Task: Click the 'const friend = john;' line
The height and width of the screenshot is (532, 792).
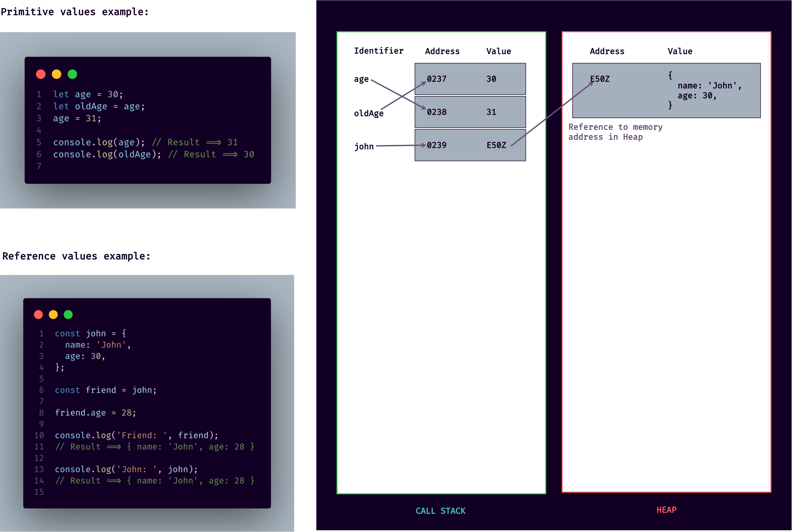Action: (x=106, y=390)
